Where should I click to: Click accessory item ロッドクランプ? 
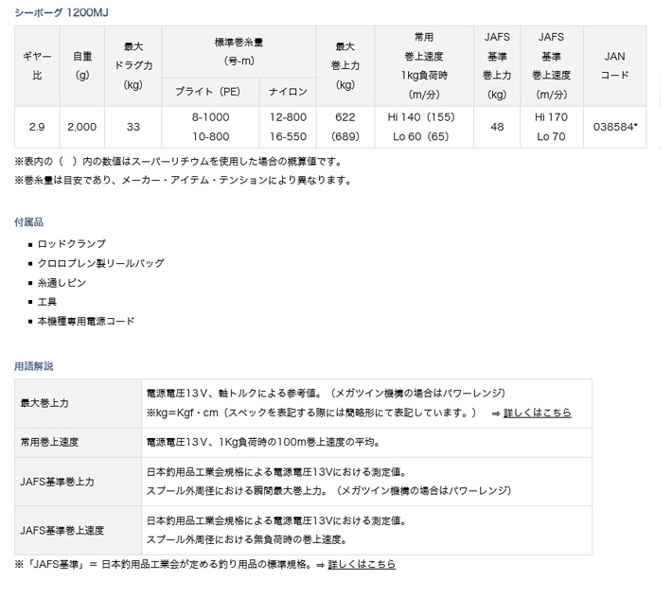click(x=72, y=244)
